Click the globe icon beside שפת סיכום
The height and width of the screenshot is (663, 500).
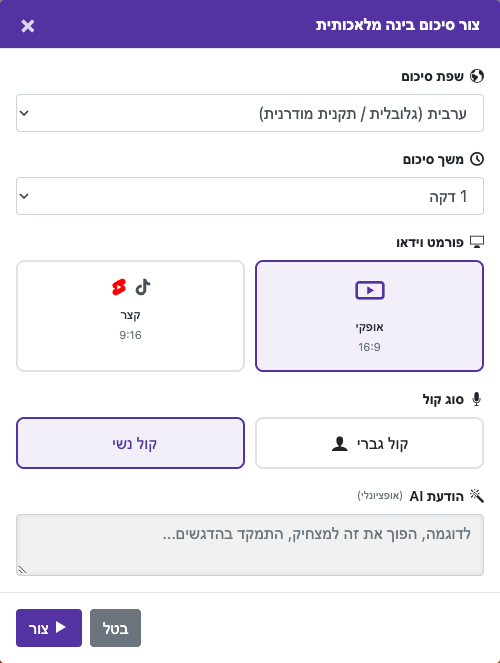click(x=477, y=76)
